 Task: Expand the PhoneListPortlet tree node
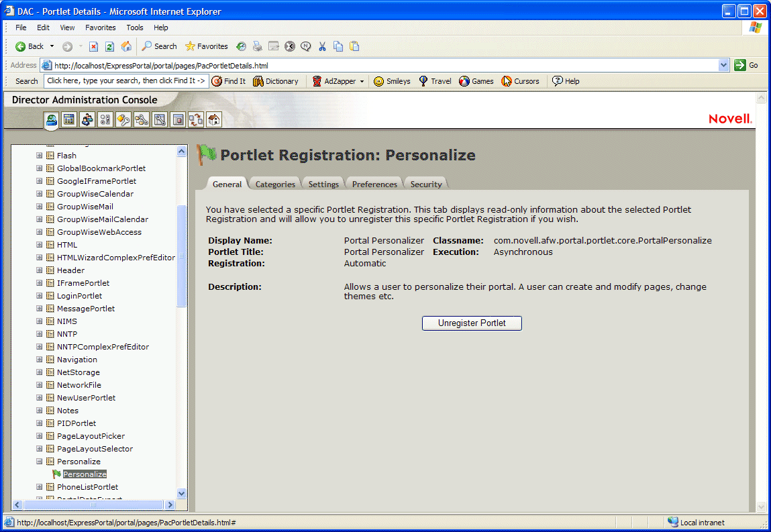[40, 487]
